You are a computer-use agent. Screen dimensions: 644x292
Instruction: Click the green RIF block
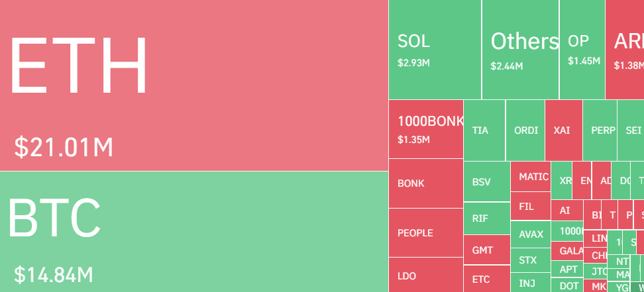click(x=486, y=218)
